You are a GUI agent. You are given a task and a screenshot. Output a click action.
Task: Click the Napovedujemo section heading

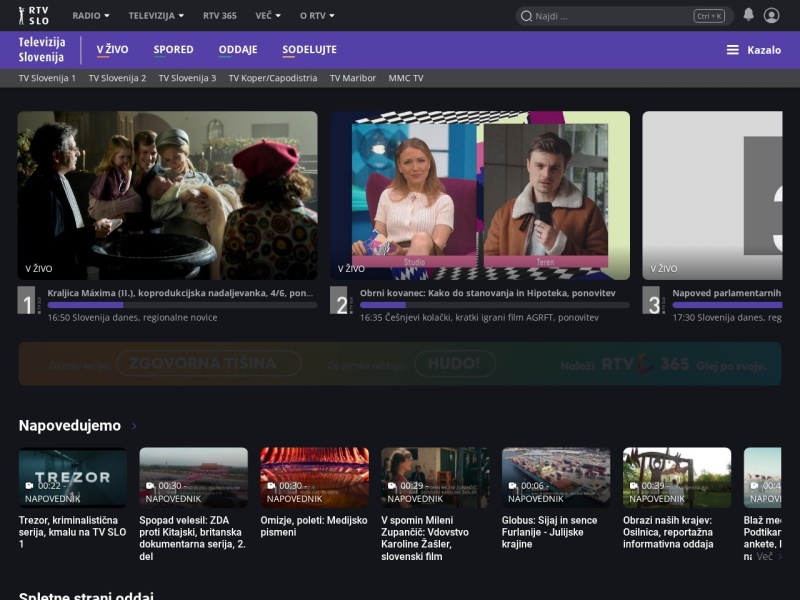[70, 426]
